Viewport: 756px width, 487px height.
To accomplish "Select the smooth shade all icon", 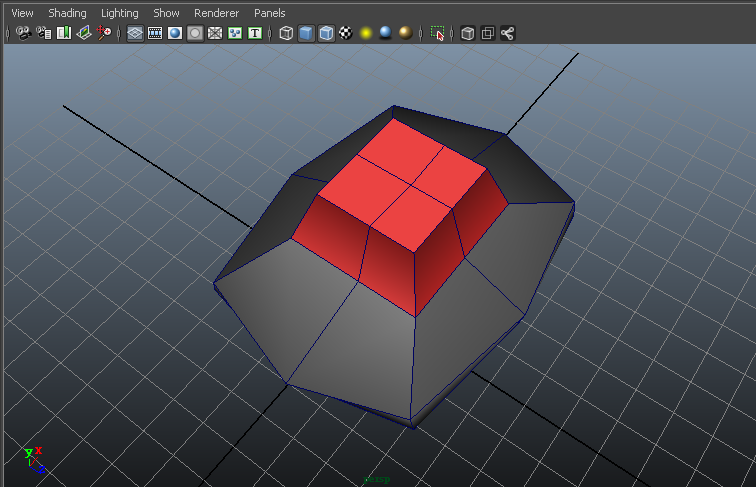I will tap(306, 33).
